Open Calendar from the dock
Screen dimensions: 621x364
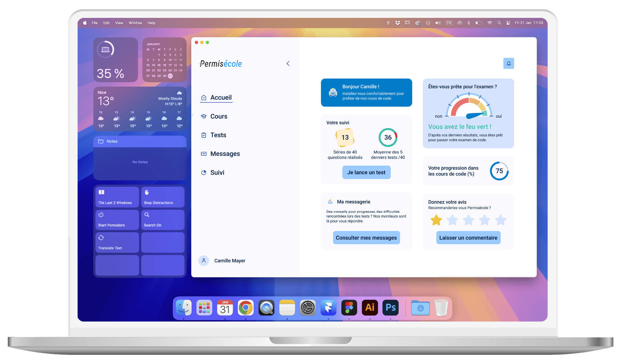[x=225, y=307]
